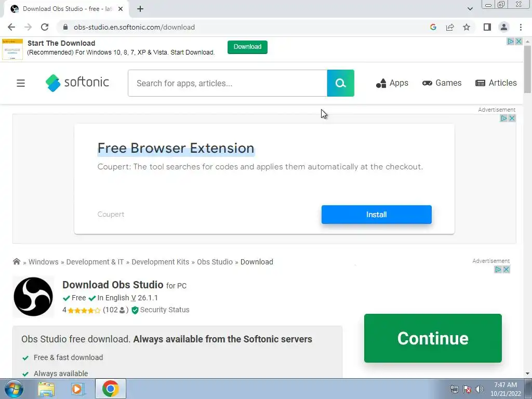532x399 pixels.
Task: Click the browser forward arrow
Action: 28,27
